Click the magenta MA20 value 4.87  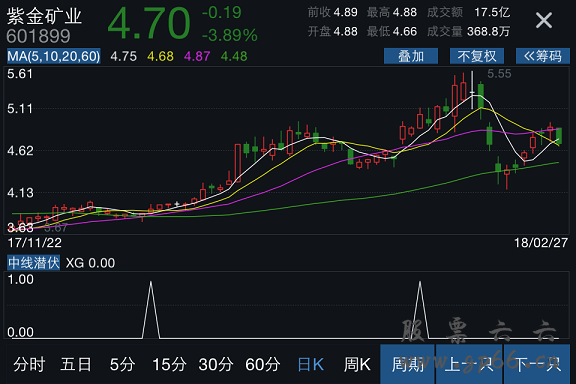coord(197,56)
